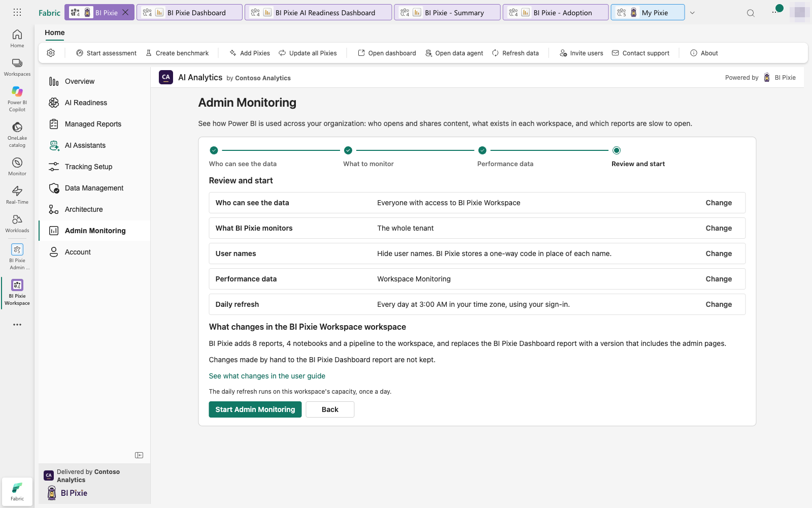Change the Daily refresh setting
812x508 pixels.
click(x=719, y=304)
